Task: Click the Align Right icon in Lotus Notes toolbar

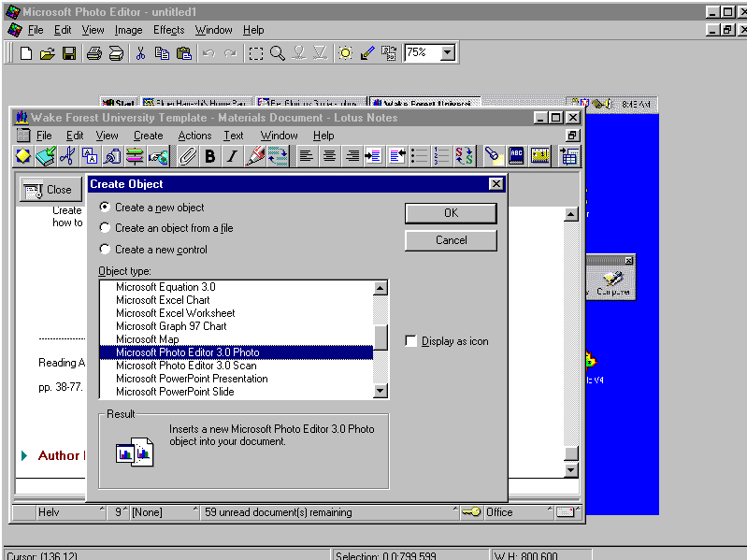Action: click(x=352, y=156)
